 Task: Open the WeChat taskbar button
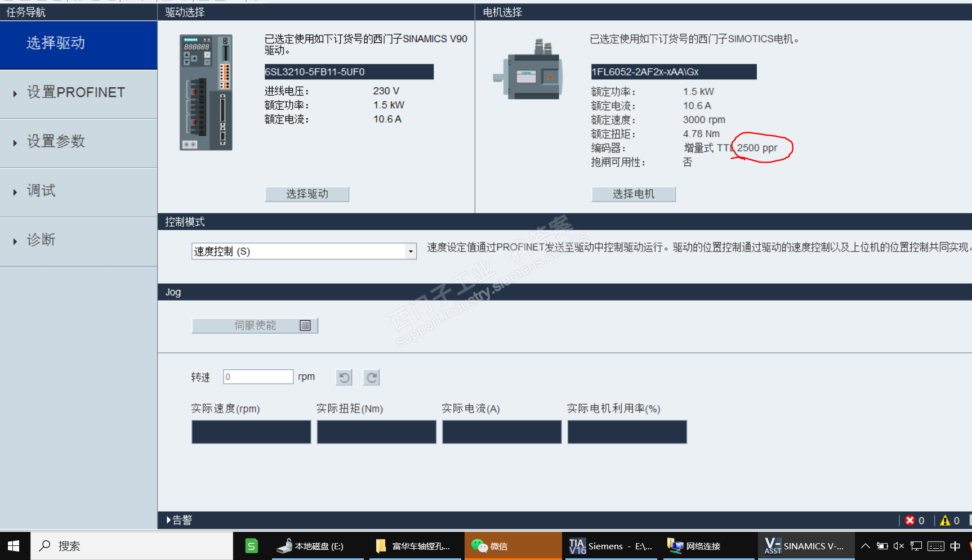513,546
